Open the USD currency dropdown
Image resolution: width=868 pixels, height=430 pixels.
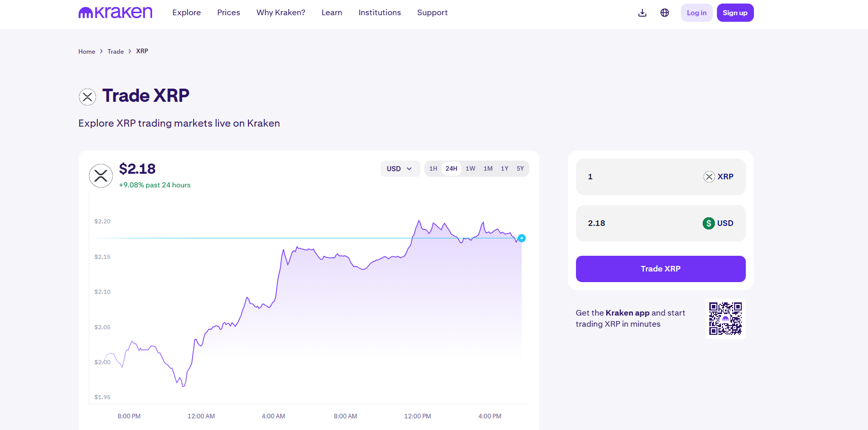coord(400,169)
